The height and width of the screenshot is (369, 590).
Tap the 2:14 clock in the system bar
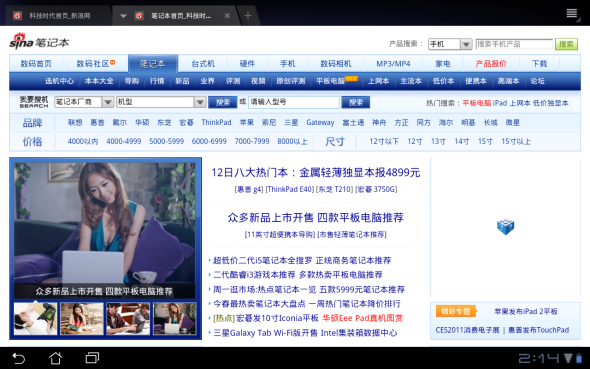539,358
